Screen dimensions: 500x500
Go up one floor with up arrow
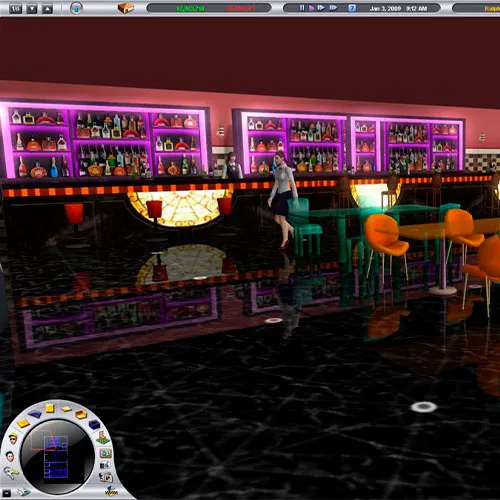pyautogui.click(x=47, y=9)
